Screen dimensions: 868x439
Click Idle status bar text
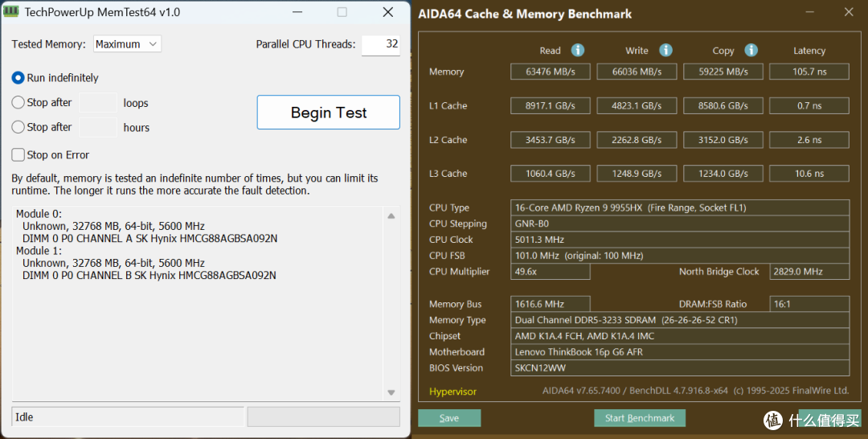click(x=24, y=416)
